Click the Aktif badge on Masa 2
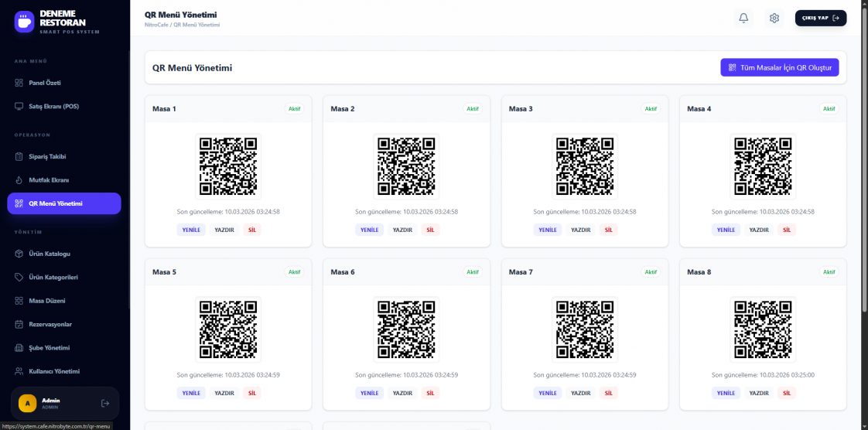The height and width of the screenshot is (430, 868). (x=472, y=109)
